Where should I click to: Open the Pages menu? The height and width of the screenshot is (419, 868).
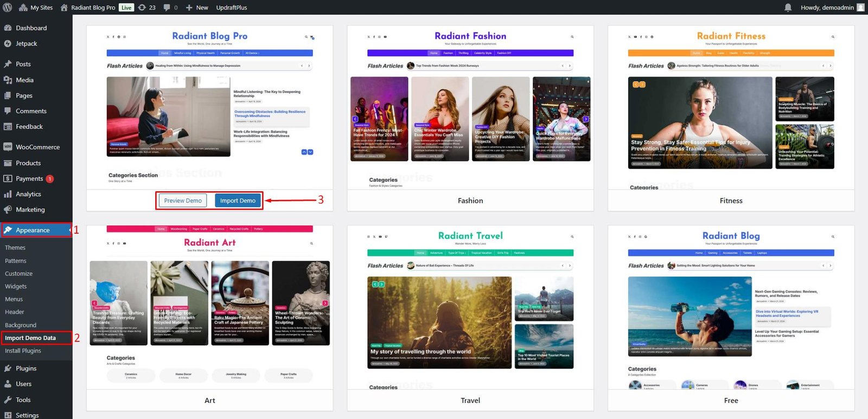coord(24,95)
